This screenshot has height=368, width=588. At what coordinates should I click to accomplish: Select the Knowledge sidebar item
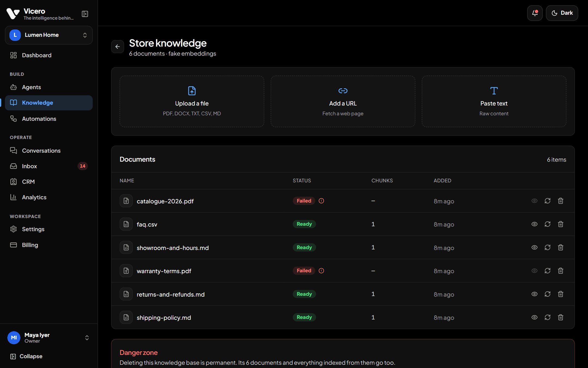tap(49, 103)
